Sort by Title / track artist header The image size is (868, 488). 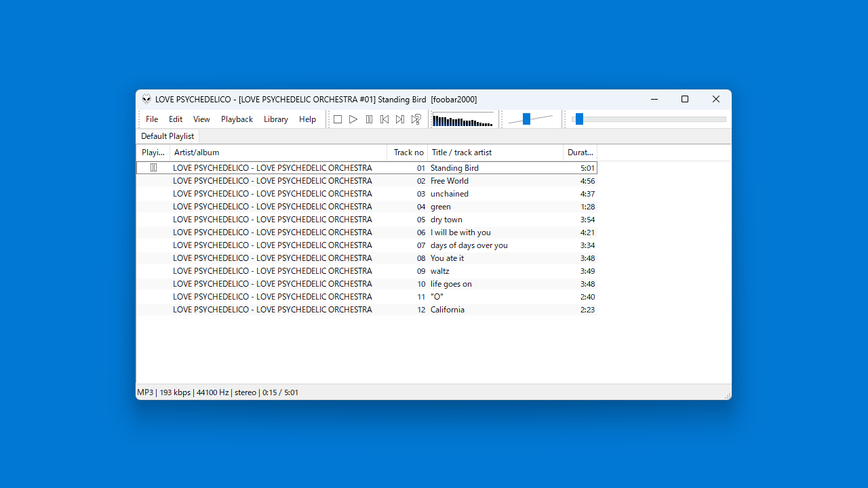pyautogui.click(x=495, y=152)
